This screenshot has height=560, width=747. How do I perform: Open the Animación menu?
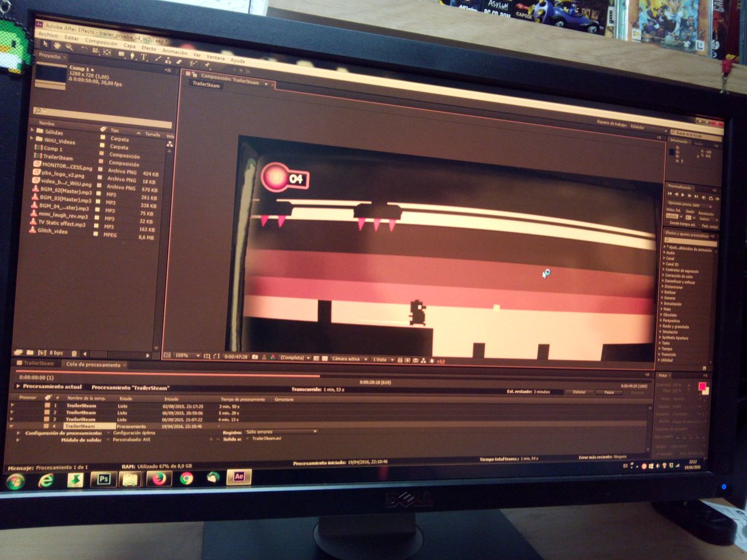tap(175, 52)
